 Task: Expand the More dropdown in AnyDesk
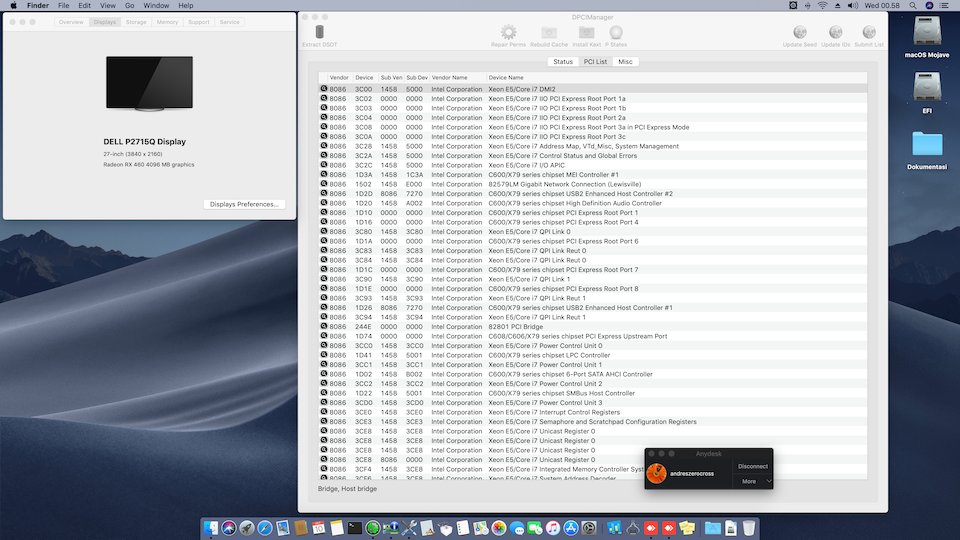pos(752,481)
